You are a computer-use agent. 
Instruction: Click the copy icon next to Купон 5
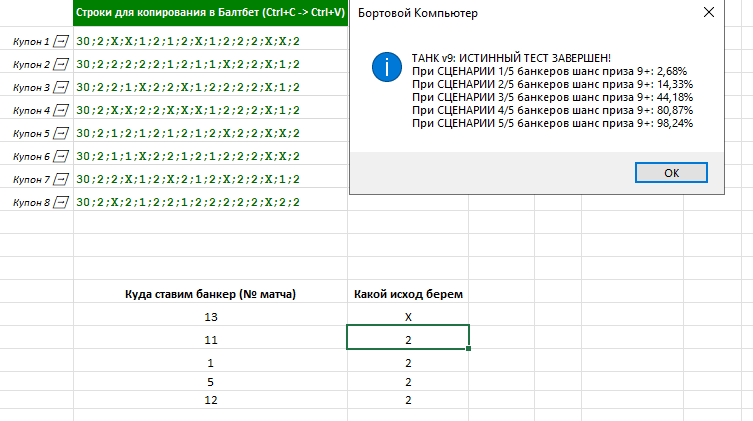61,133
